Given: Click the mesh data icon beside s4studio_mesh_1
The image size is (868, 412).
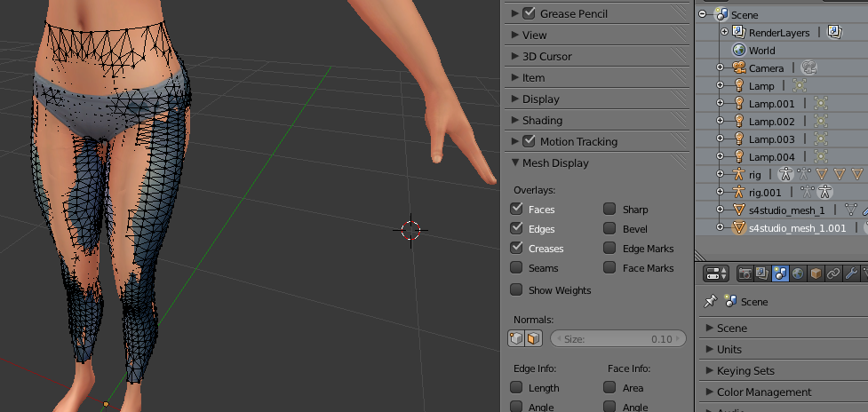Looking at the screenshot, I should pos(851,210).
